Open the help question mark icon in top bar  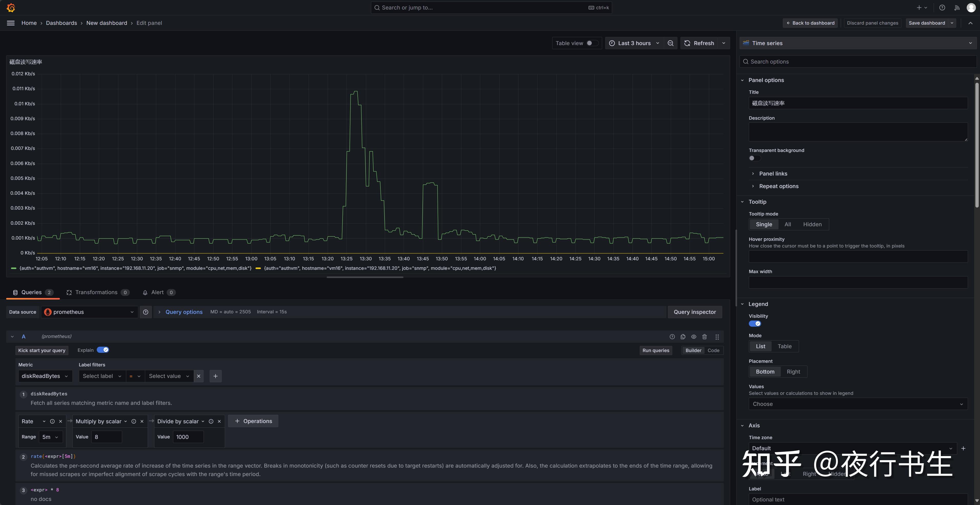pyautogui.click(x=942, y=8)
